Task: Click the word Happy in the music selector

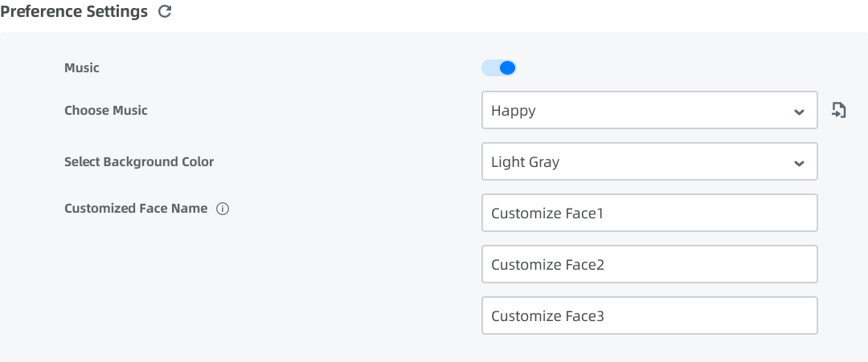Action: [x=513, y=111]
